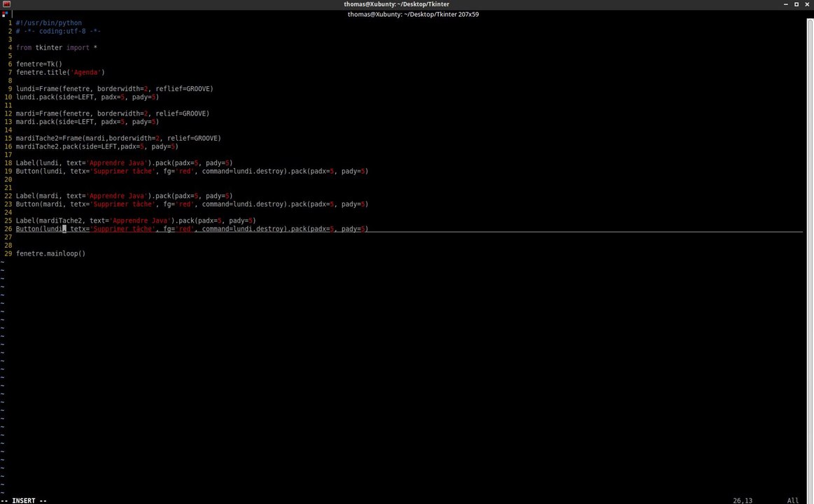Screen dimensions: 814x504
Task: Click the 'Label(lundi, text=' line
Action: click(124, 163)
